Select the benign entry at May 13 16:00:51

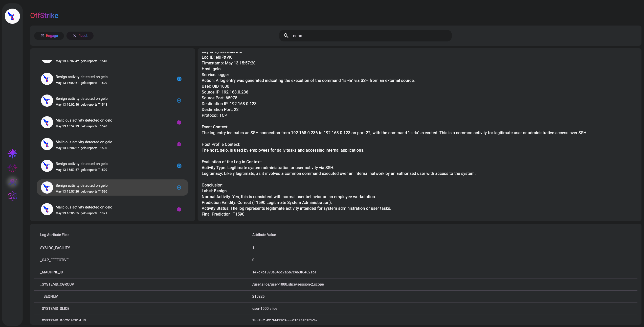[113, 79]
